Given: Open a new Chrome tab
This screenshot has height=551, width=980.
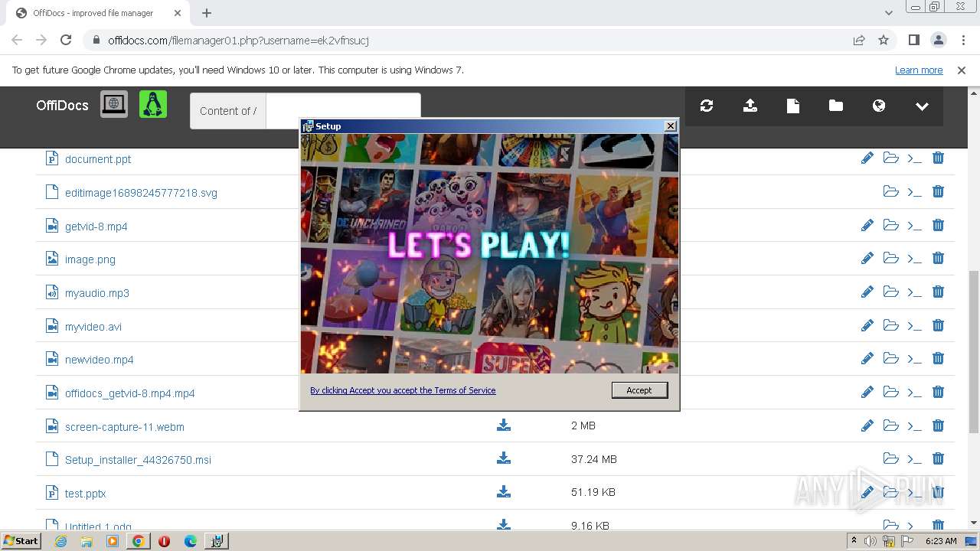Looking at the screenshot, I should [207, 13].
